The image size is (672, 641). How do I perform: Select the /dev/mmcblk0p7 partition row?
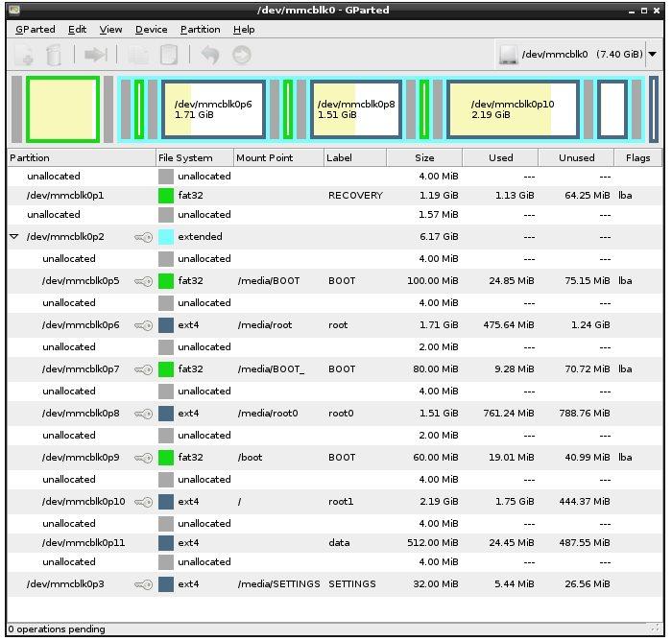point(334,369)
